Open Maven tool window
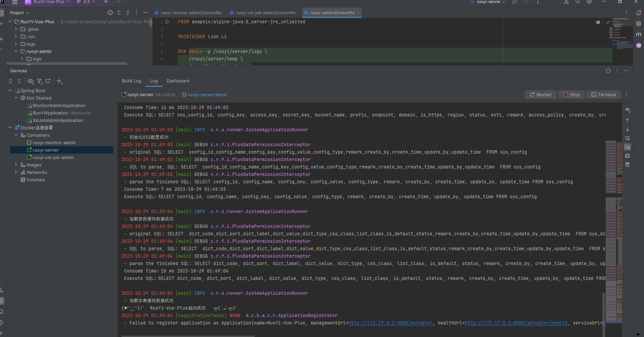Image resolution: width=644 pixels, height=337 pixels. coord(639,34)
